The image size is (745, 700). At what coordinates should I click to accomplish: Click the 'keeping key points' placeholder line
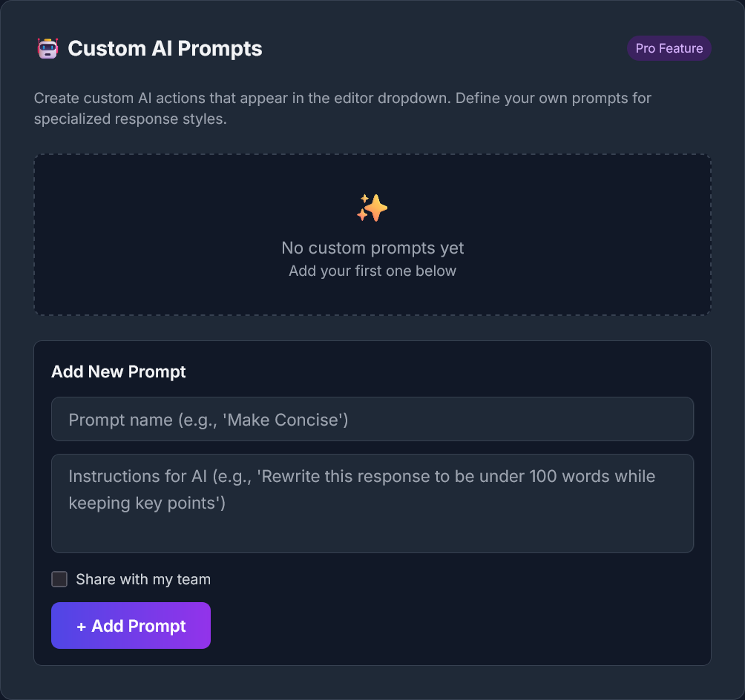pos(147,503)
